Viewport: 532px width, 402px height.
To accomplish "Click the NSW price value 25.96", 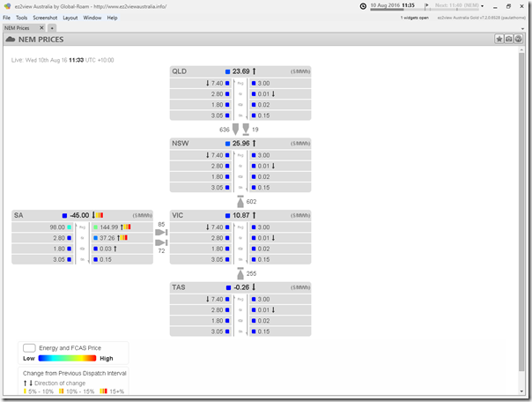I will (x=241, y=144).
